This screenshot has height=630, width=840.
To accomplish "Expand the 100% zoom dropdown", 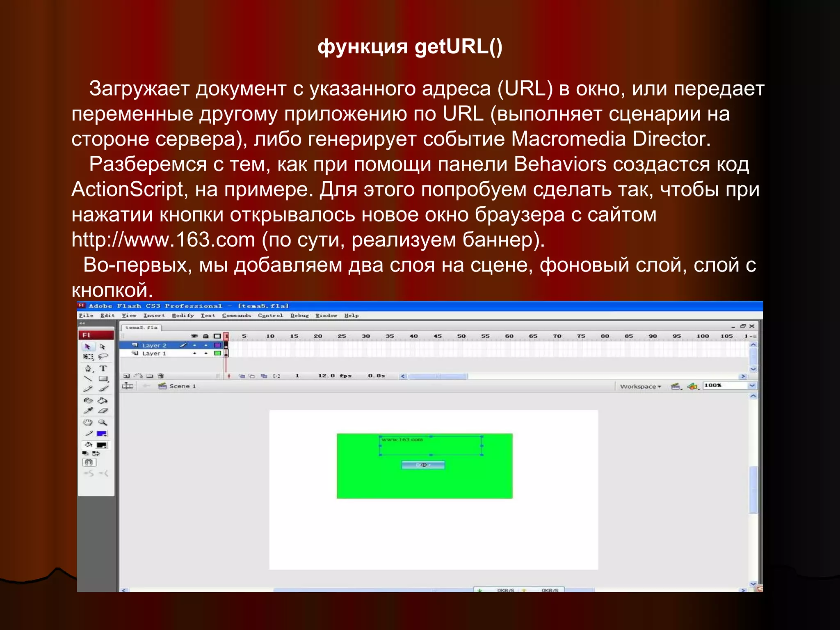I will tap(752, 386).
